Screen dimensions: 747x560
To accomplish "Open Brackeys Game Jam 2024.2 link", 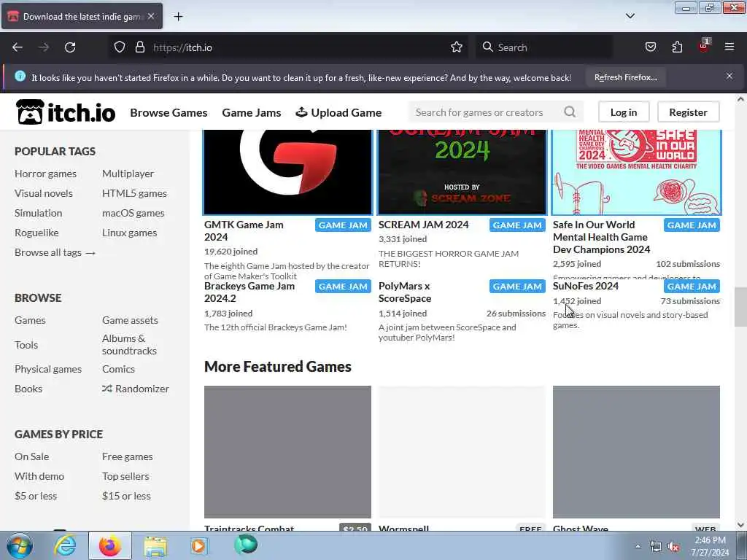I will [249, 292].
